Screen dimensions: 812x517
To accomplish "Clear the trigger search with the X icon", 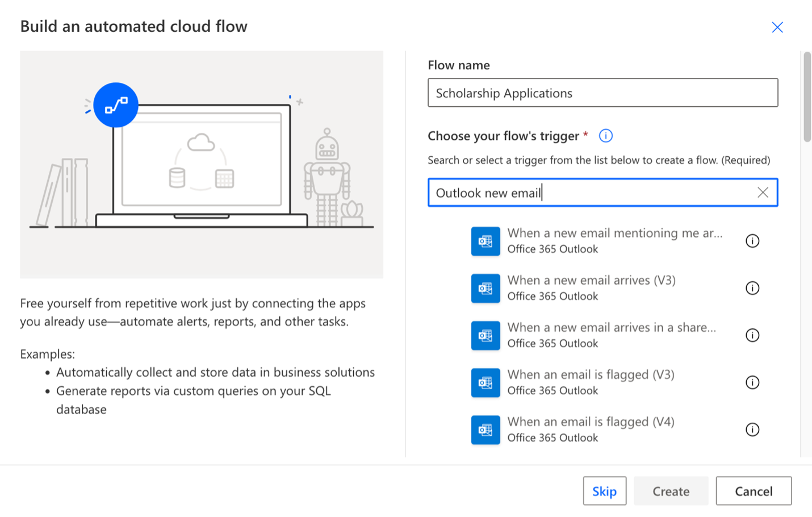I will [x=763, y=193].
